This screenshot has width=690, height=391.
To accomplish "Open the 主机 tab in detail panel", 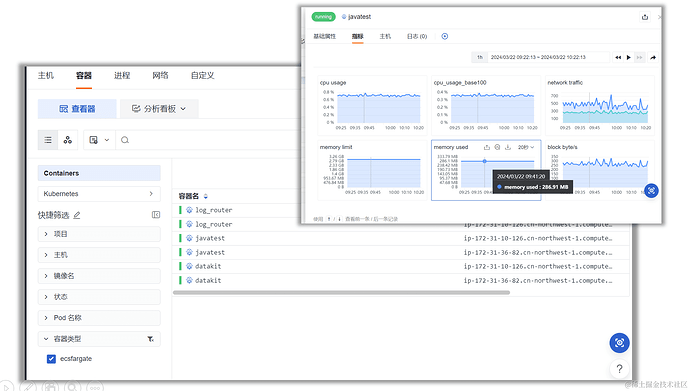I will tap(385, 37).
